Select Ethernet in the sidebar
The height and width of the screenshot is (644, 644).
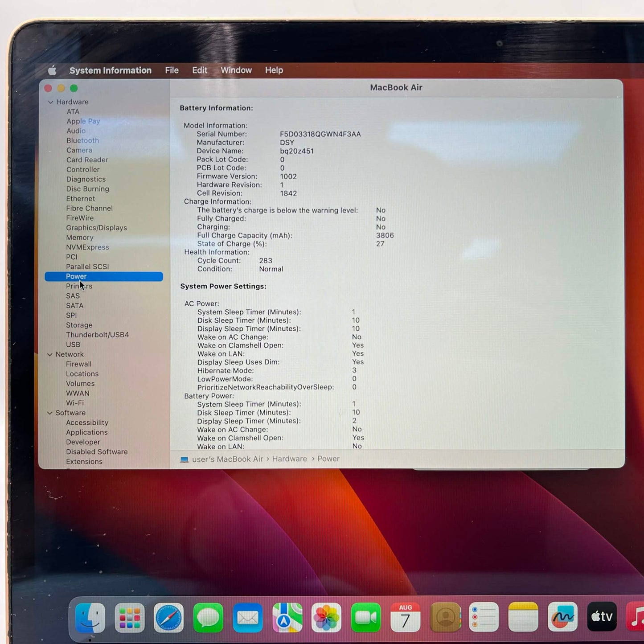81,199
